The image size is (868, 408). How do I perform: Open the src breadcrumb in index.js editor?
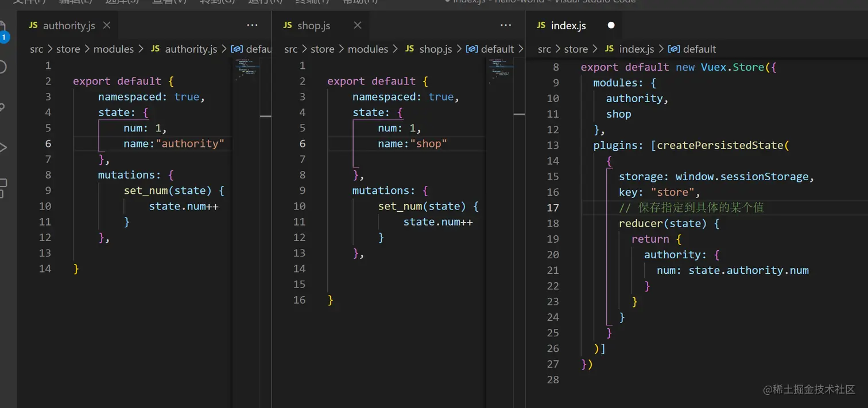pos(545,49)
